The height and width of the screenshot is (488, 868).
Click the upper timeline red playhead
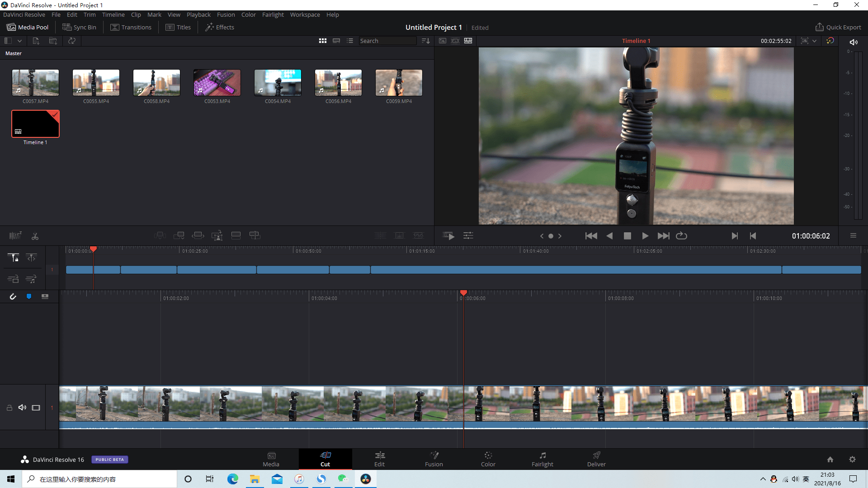tap(93, 249)
